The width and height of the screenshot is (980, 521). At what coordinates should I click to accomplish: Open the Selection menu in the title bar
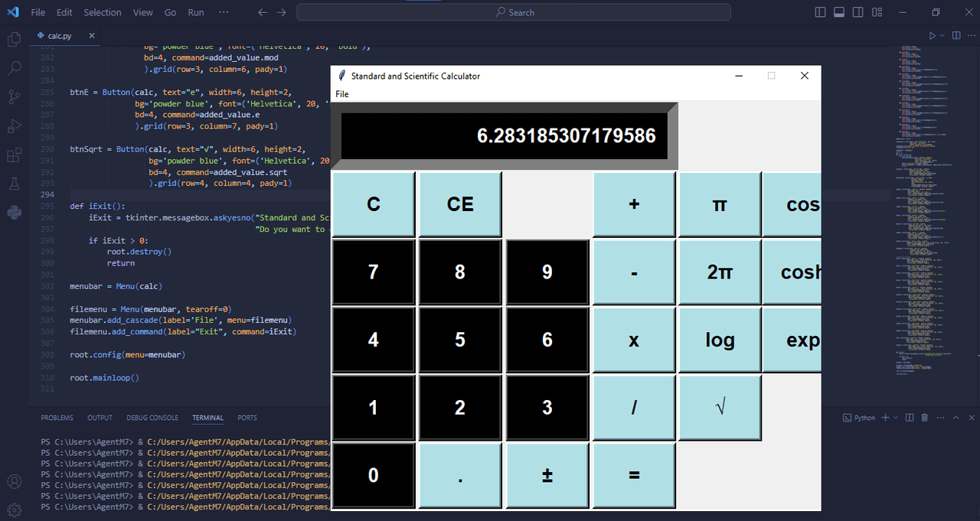[x=103, y=12]
